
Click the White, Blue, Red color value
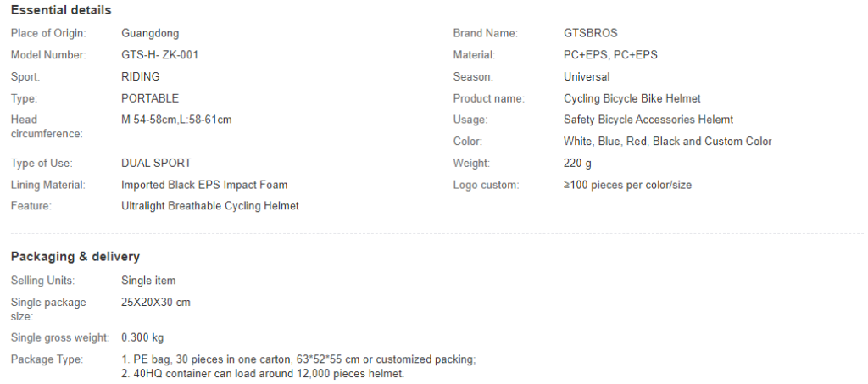(668, 141)
